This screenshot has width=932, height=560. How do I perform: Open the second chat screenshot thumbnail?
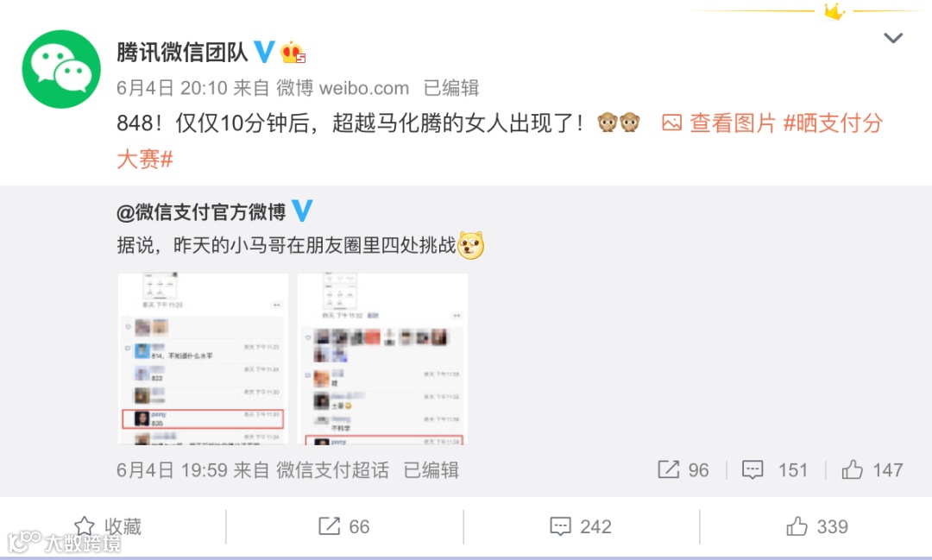382,358
